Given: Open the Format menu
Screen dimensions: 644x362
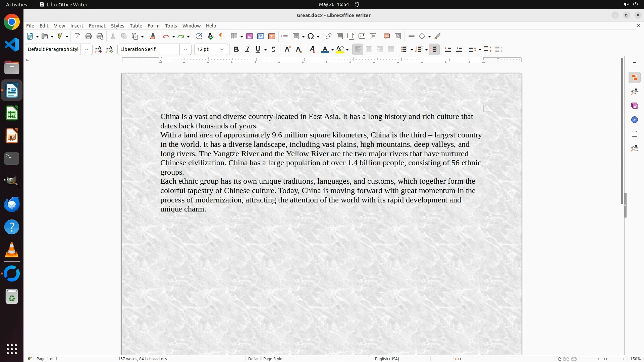Looking at the screenshot, I should click(97, 26).
